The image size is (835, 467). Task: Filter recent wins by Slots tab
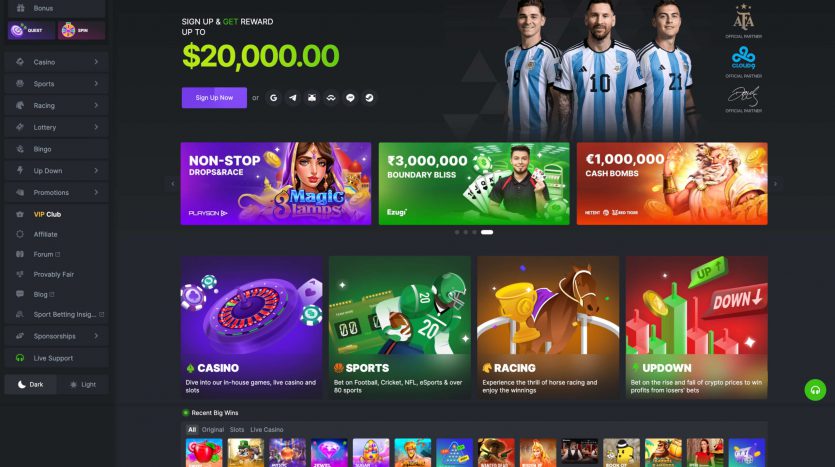(x=237, y=430)
